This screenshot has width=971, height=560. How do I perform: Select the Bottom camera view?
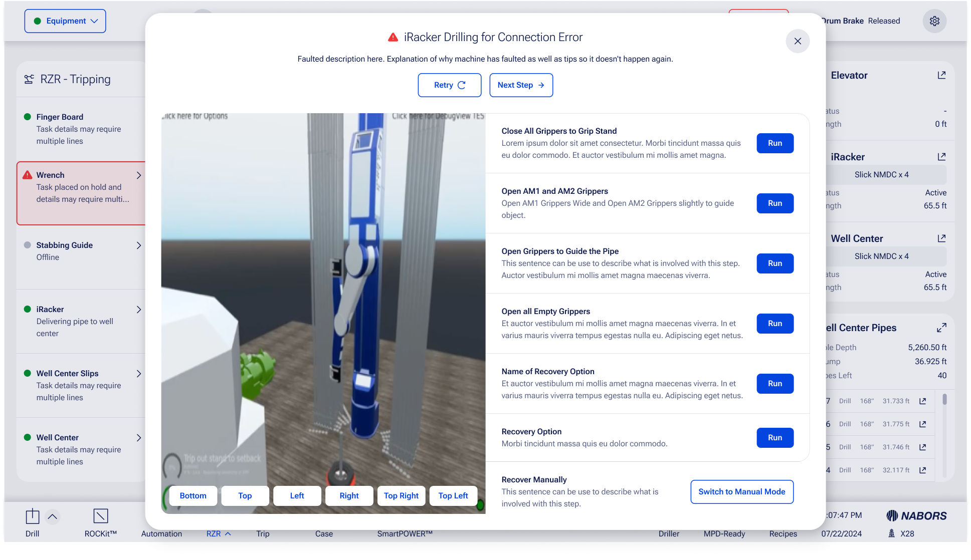point(193,496)
